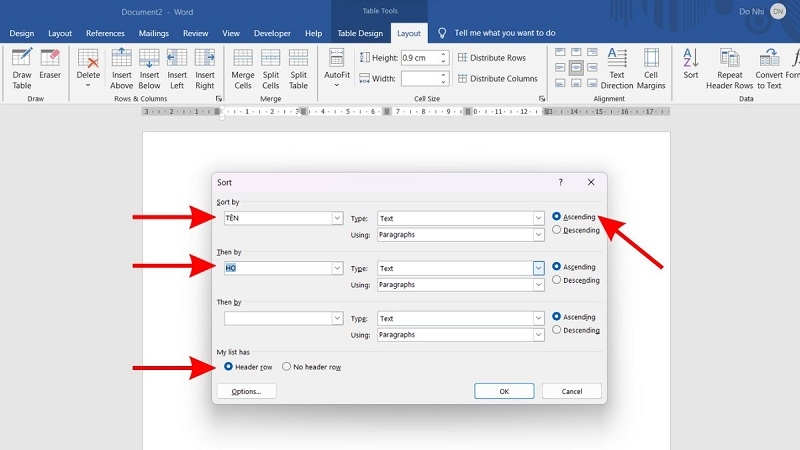This screenshot has height=450, width=800.
Task: Select Descending for the Sort by field
Action: [x=556, y=230]
